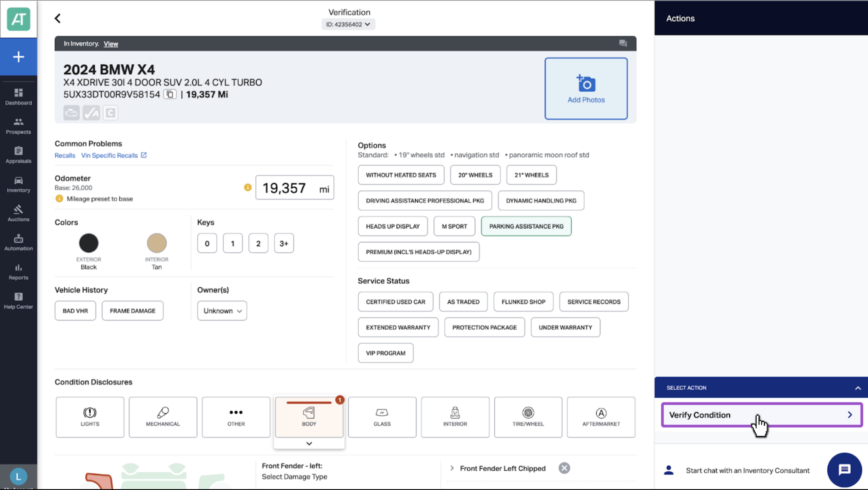
Task: Open Other condition disclosure
Action: (236, 417)
